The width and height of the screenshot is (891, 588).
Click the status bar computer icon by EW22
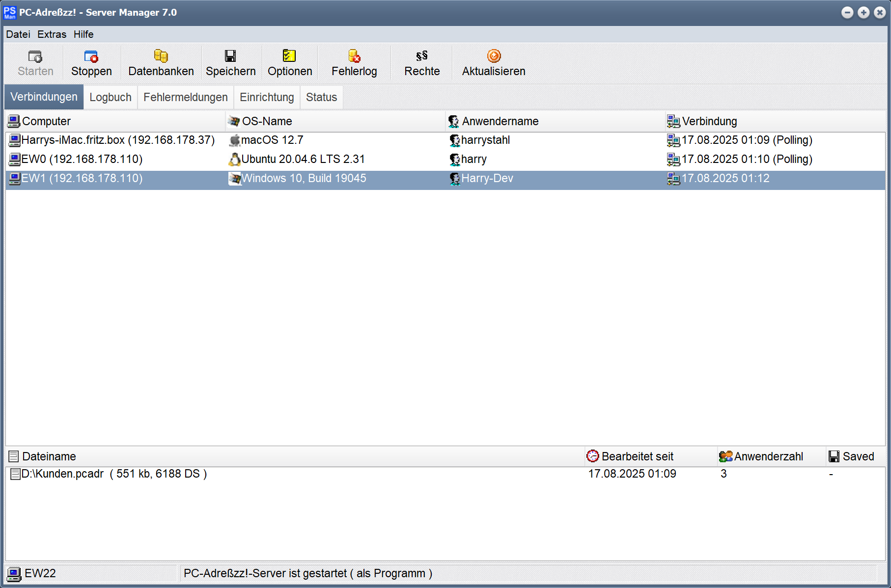14,574
